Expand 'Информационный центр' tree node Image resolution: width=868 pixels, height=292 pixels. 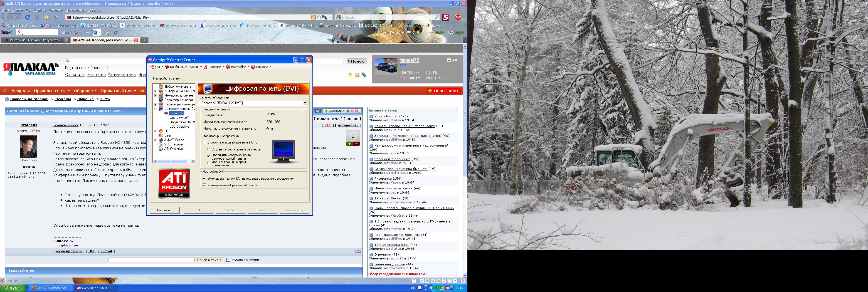pyautogui.click(x=156, y=91)
